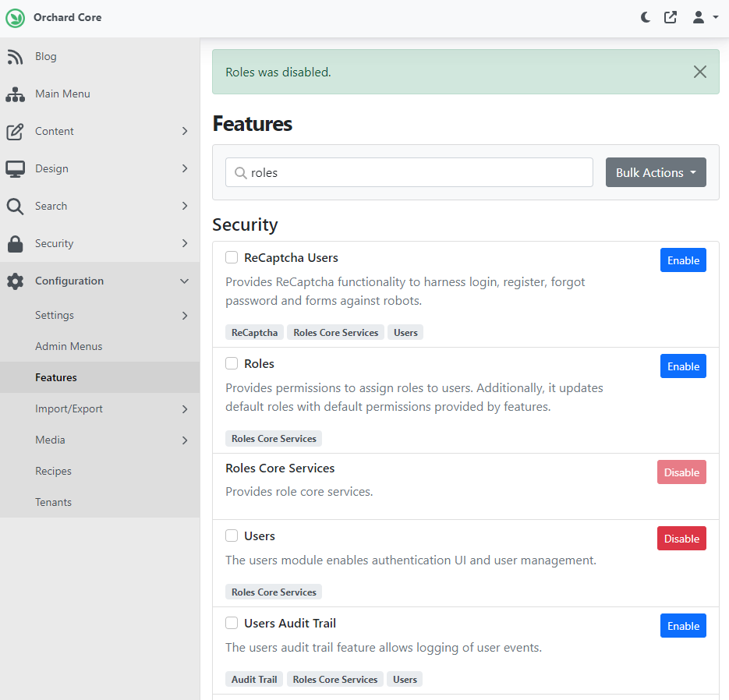Click Roles Core Services tag under Roles
Viewport: 729px width, 700px height.
click(x=274, y=438)
